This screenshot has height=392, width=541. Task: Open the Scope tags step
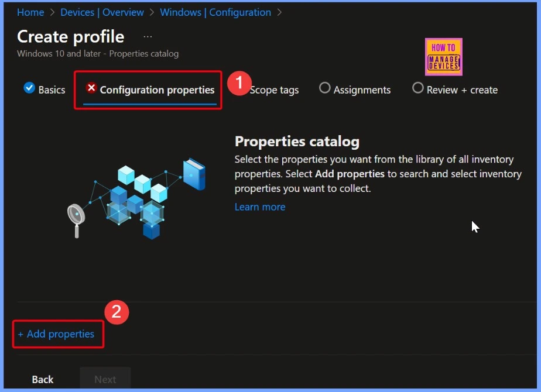[x=274, y=90]
